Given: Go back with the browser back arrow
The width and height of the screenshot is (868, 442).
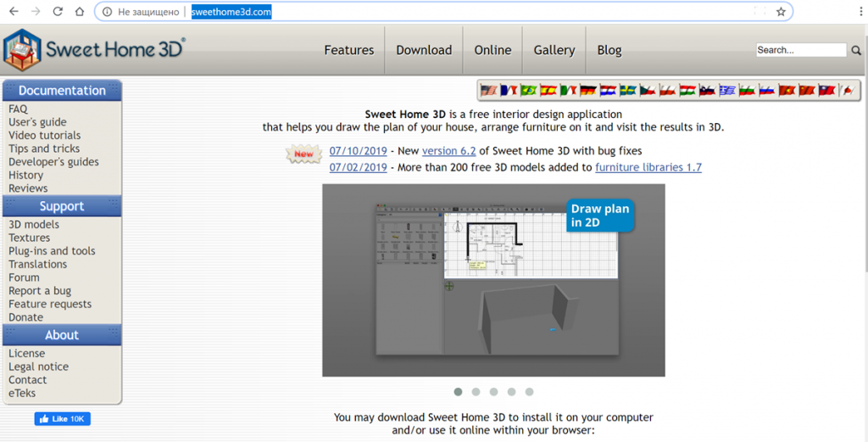Looking at the screenshot, I should (14, 12).
